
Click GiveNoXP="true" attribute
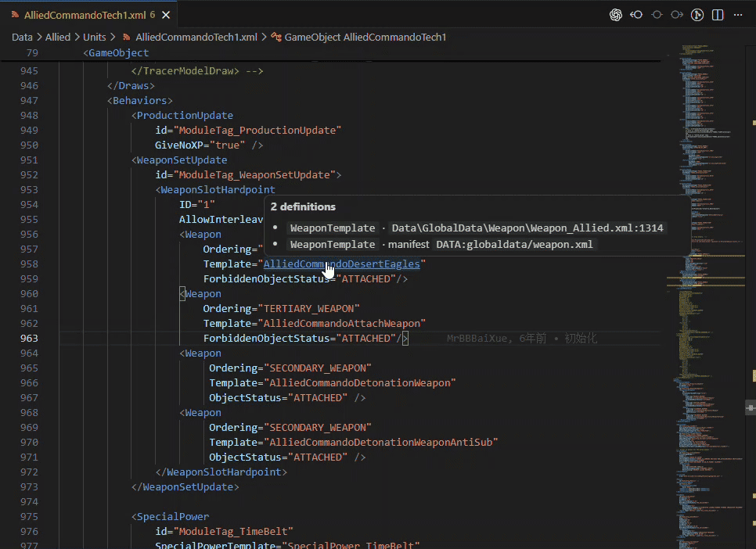(200, 145)
